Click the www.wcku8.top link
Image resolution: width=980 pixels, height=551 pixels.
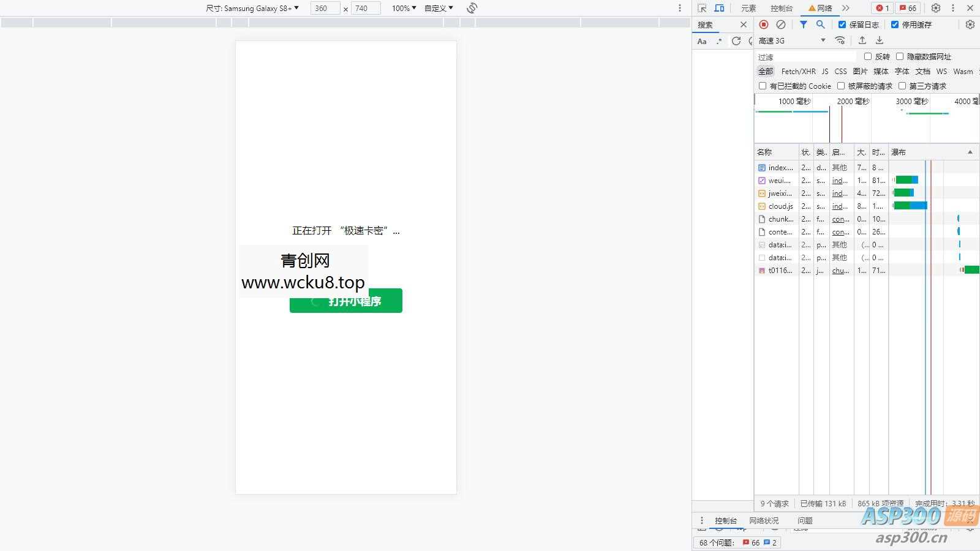(303, 282)
